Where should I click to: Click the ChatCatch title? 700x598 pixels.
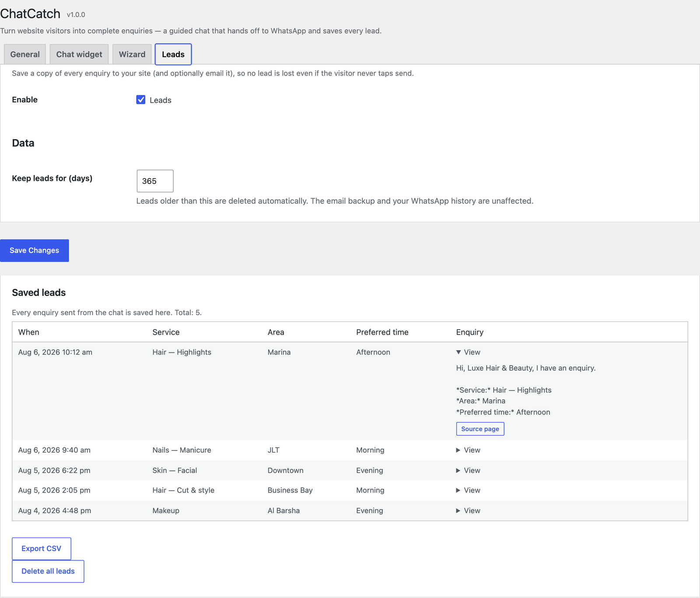pyautogui.click(x=30, y=14)
